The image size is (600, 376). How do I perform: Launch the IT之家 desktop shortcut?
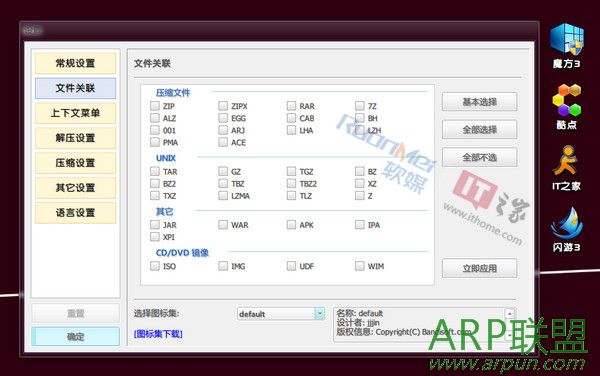566,168
